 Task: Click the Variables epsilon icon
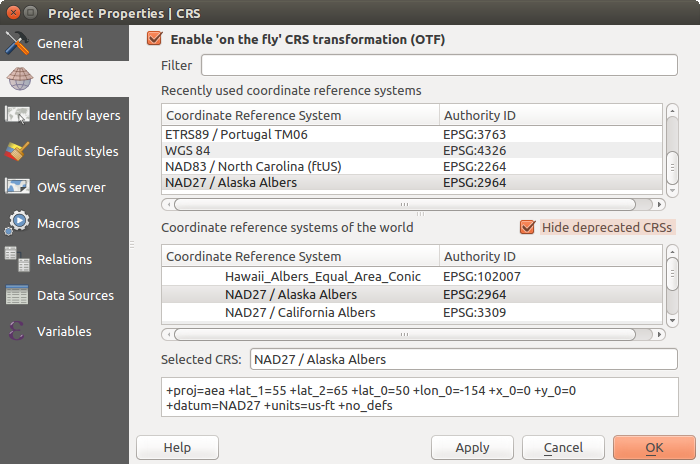(x=17, y=331)
